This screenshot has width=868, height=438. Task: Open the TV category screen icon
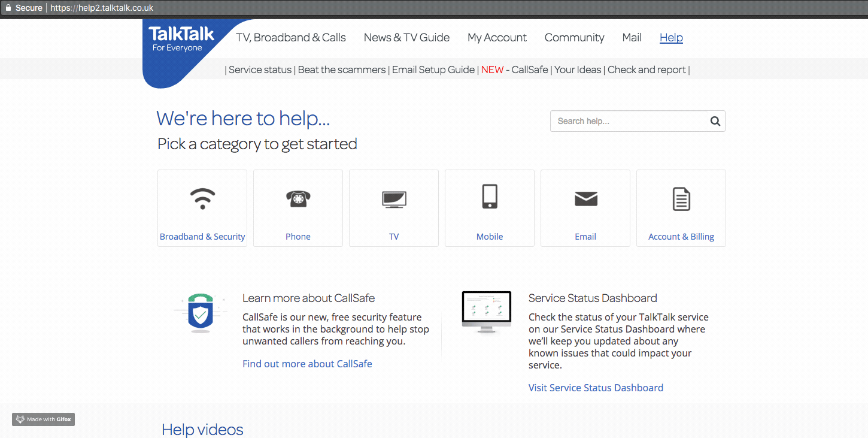point(394,198)
